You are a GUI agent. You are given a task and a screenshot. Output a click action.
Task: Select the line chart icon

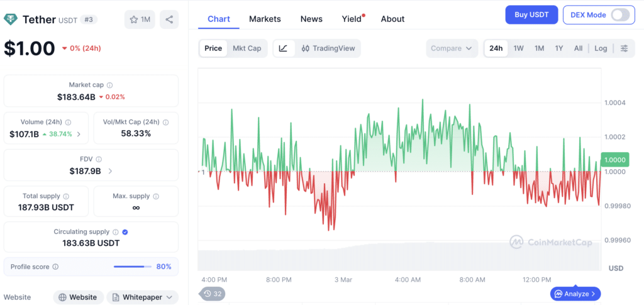(284, 48)
